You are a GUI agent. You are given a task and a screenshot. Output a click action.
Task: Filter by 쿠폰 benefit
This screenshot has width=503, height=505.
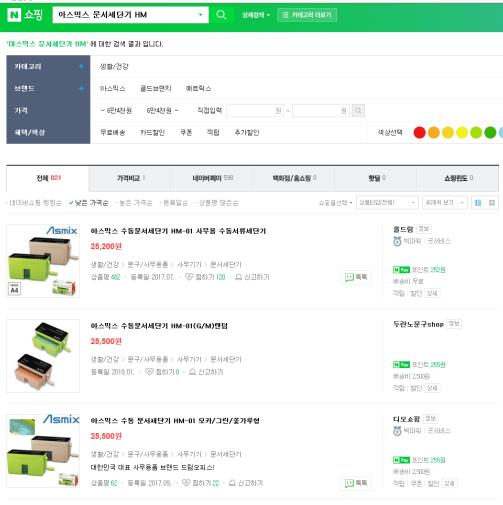click(186, 132)
